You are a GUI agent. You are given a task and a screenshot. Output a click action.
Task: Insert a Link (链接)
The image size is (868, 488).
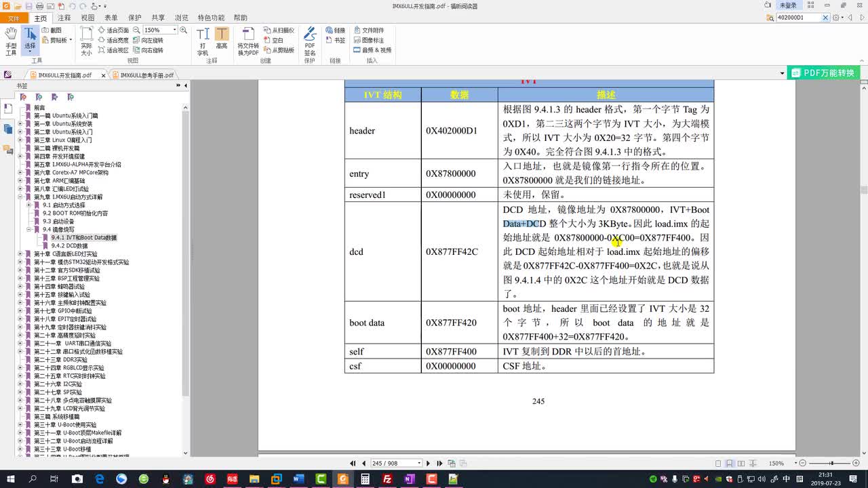point(335,30)
